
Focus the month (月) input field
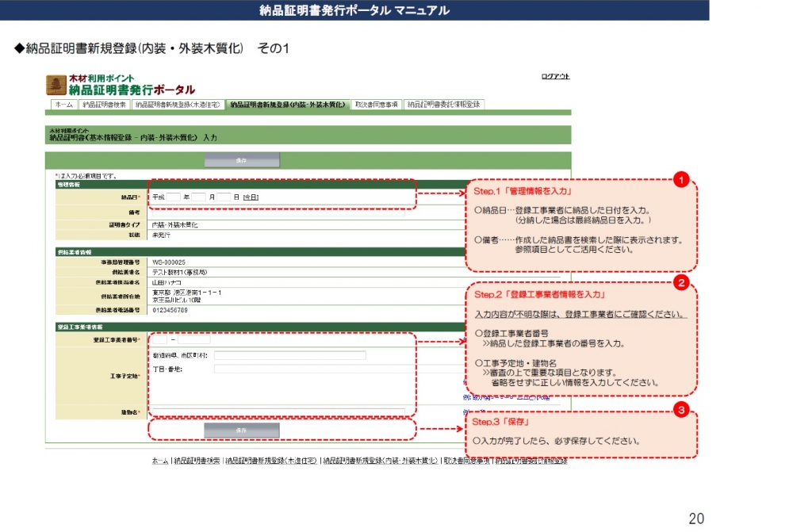[x=198, y=197]
